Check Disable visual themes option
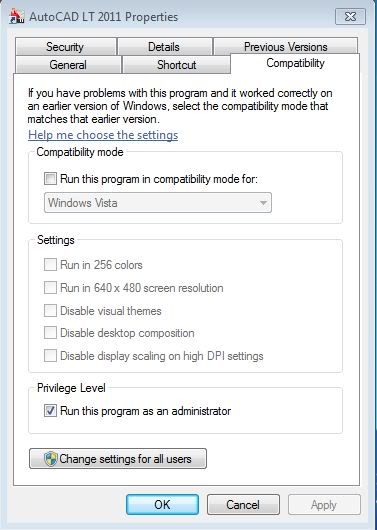 [x=50, y=310]
